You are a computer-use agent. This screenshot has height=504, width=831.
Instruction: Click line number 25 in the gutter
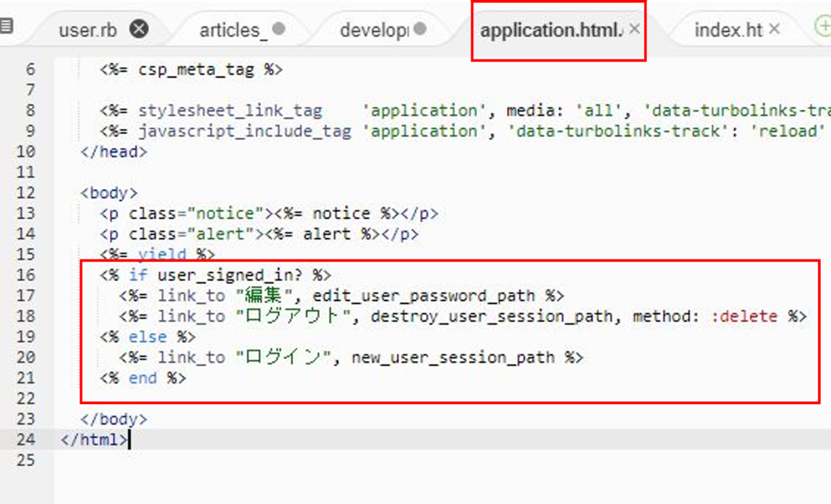25,460
